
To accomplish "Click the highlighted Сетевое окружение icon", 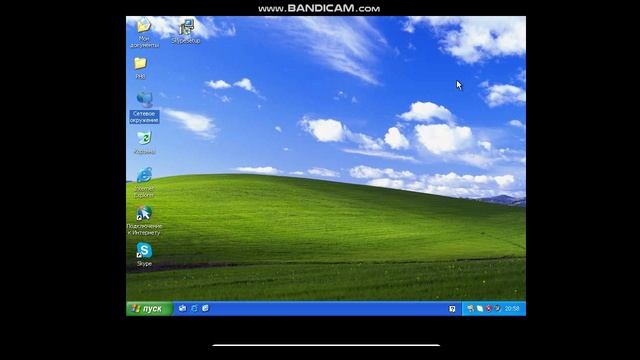I will 144,107.
